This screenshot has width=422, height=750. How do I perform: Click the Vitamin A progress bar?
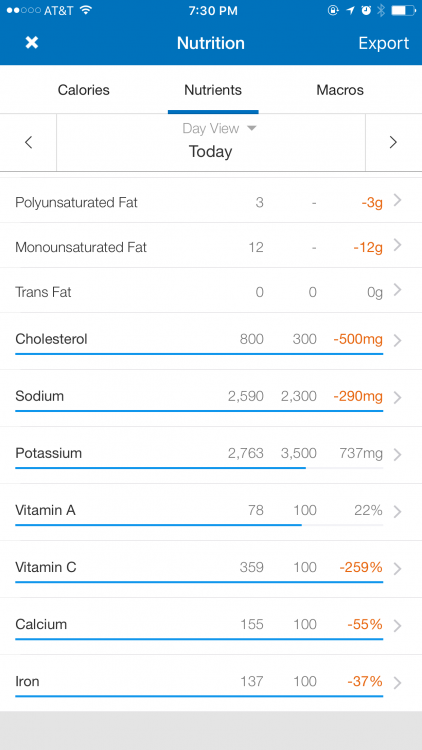[x=199, y=525]
